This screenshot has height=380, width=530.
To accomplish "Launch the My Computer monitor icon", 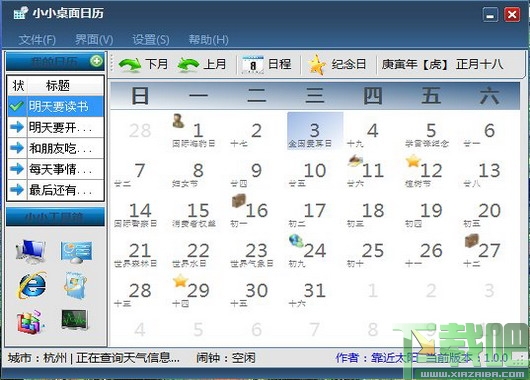I will 31,251.
